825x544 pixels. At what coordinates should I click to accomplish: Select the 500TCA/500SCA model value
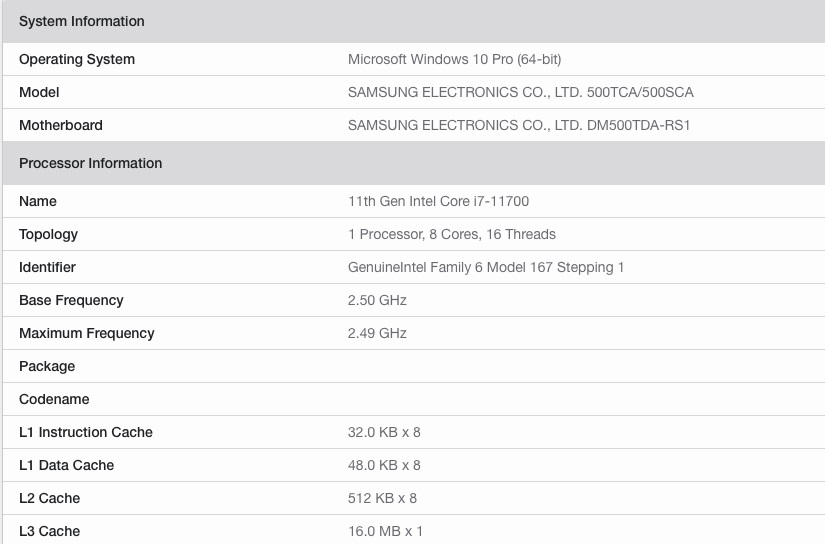click(x=520, y=92)
